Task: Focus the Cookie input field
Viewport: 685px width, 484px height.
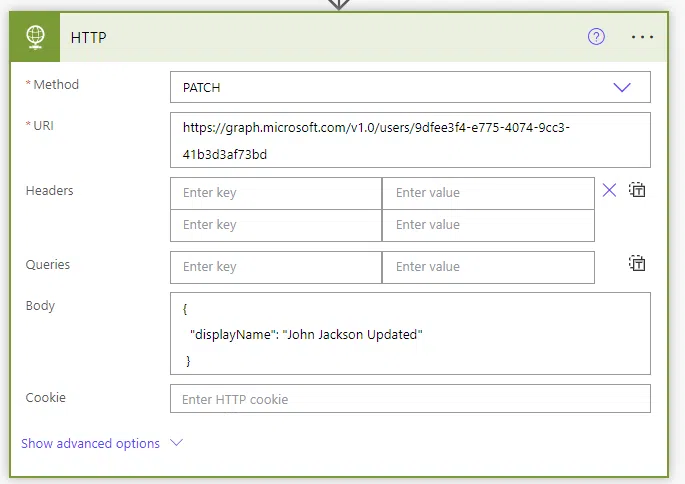Action: pyautogui.click(x=410, y=399)
